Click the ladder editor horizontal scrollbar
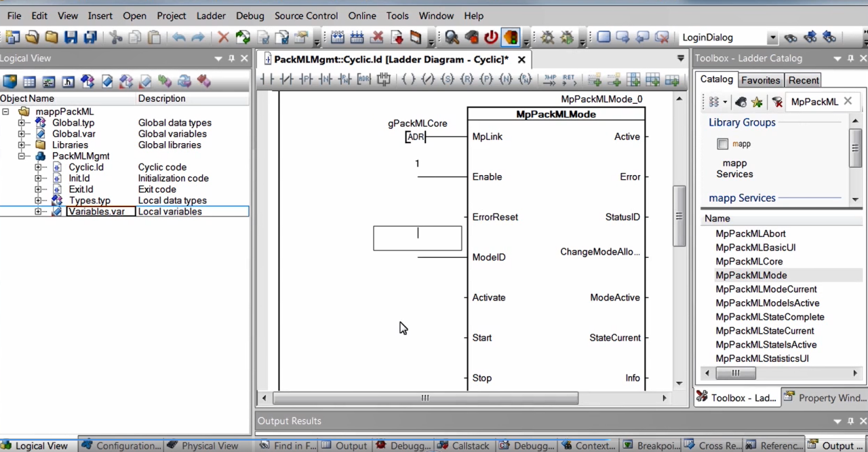The image size is (868, 452). pos(425,398)
